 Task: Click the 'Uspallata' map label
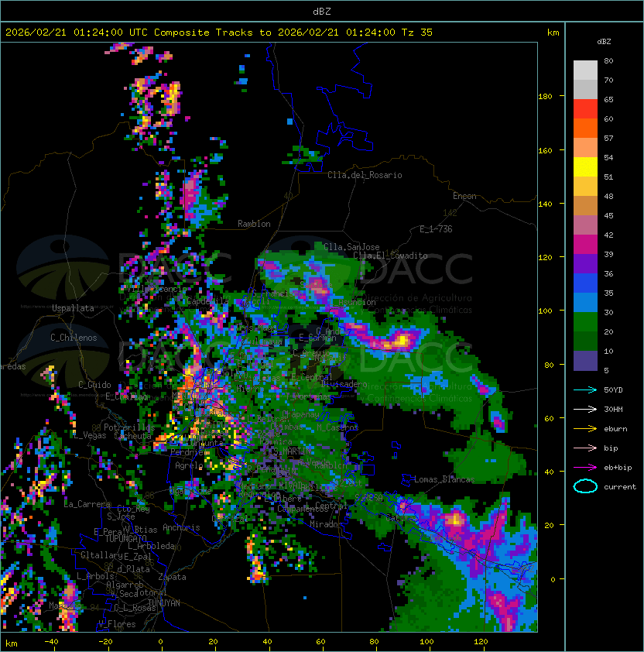pyautogui.click(x=73, y=308)
